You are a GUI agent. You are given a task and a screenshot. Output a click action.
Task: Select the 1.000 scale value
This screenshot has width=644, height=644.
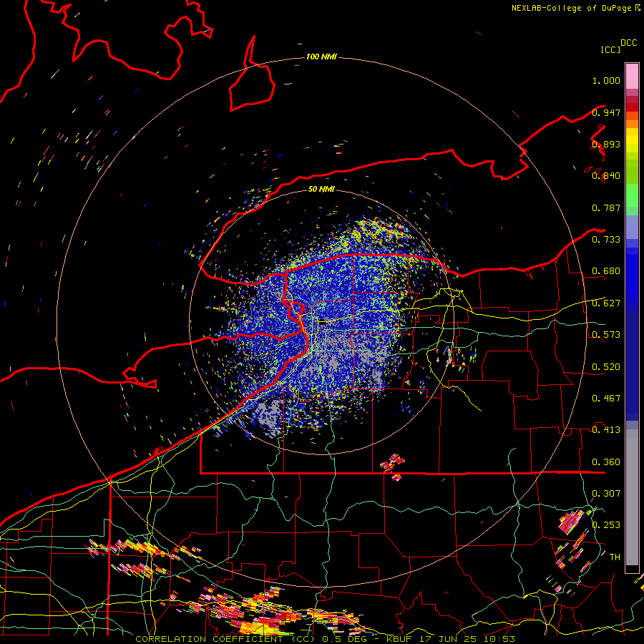coord(606,80)
